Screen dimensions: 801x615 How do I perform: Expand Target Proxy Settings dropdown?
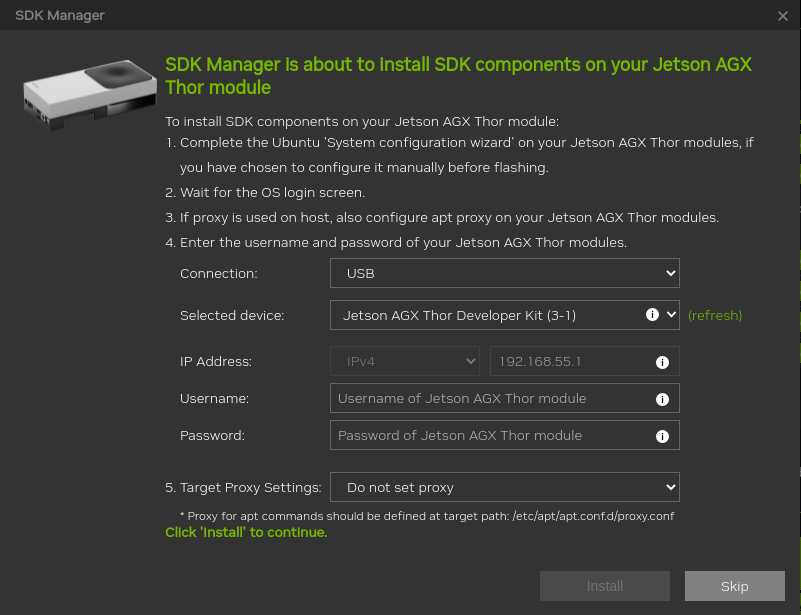coord(504,487)
